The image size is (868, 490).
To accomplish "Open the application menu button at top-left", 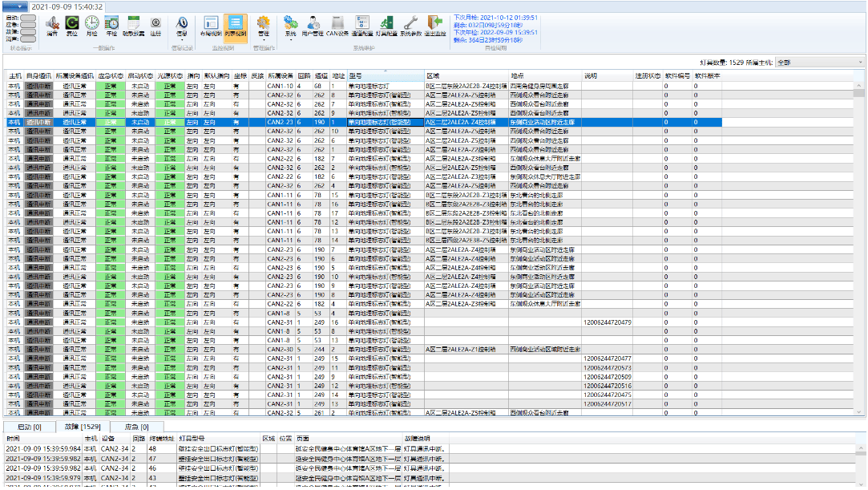I will pos(14,6).
